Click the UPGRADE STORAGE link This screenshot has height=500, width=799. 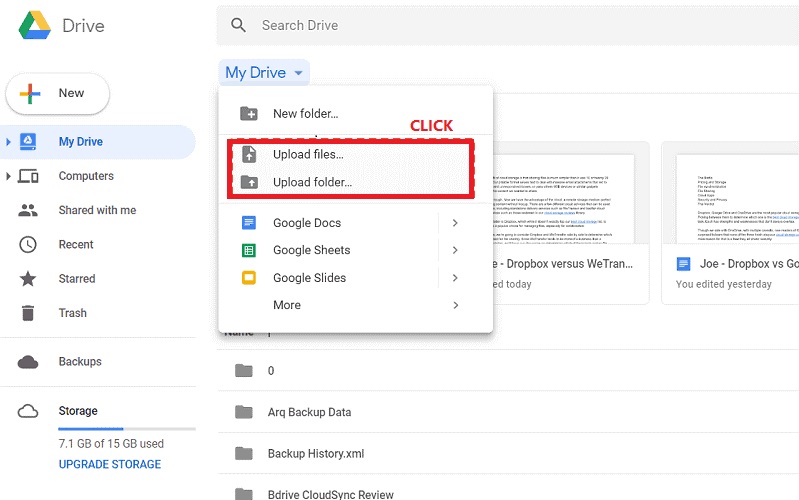(x=110, y=464)
